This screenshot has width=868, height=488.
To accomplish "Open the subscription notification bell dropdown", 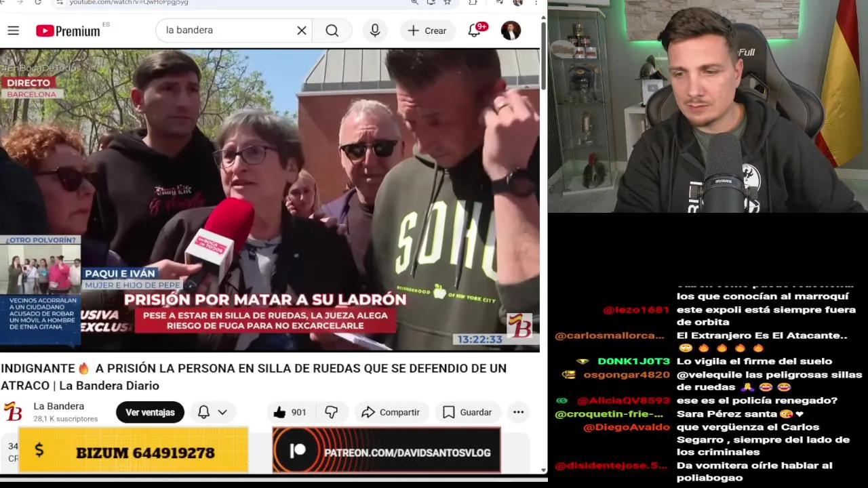I will click(x=212, y=412).
